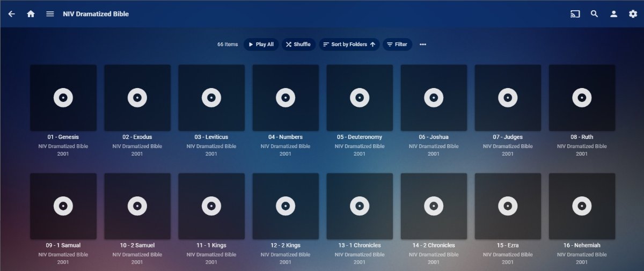Open the 06 - Joshua album cover
644x271 pixels.
pyautogui.click(x=434, y=98)
